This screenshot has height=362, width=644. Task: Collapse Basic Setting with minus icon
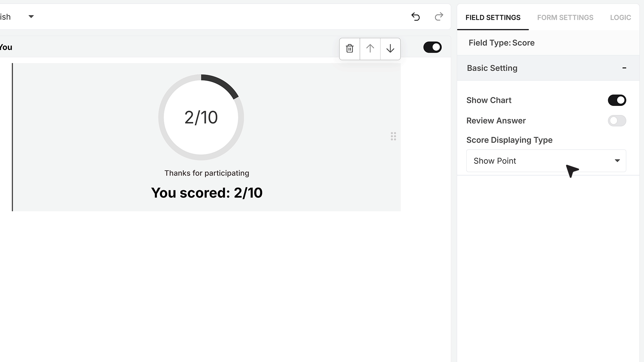(624, 68)
